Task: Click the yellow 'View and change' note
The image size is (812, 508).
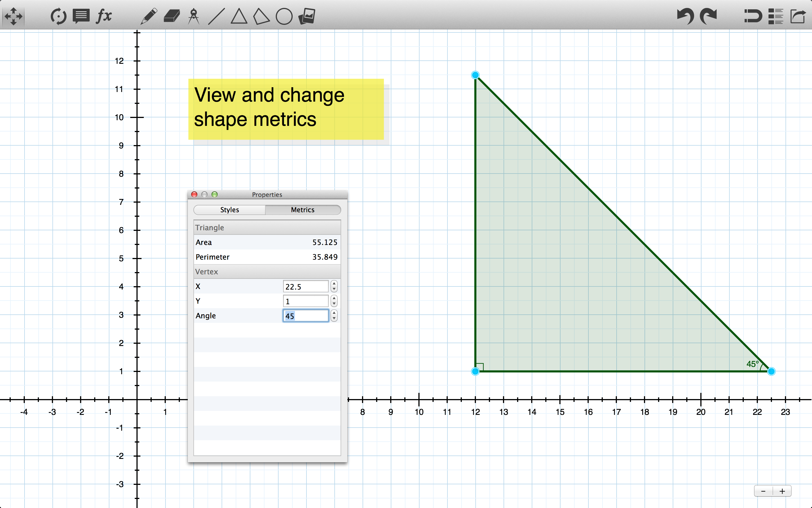Action: tap(286, 109)
